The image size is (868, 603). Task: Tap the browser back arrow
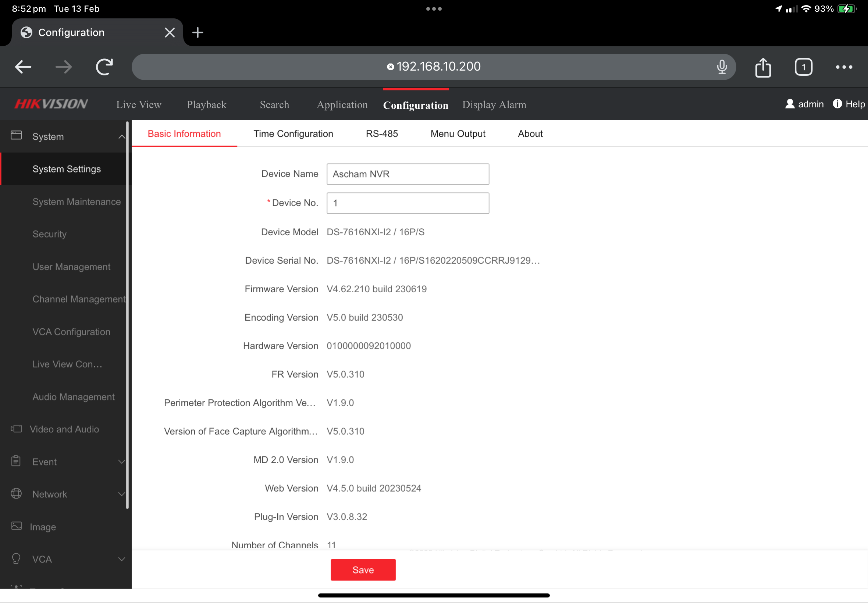pos(24,67)
